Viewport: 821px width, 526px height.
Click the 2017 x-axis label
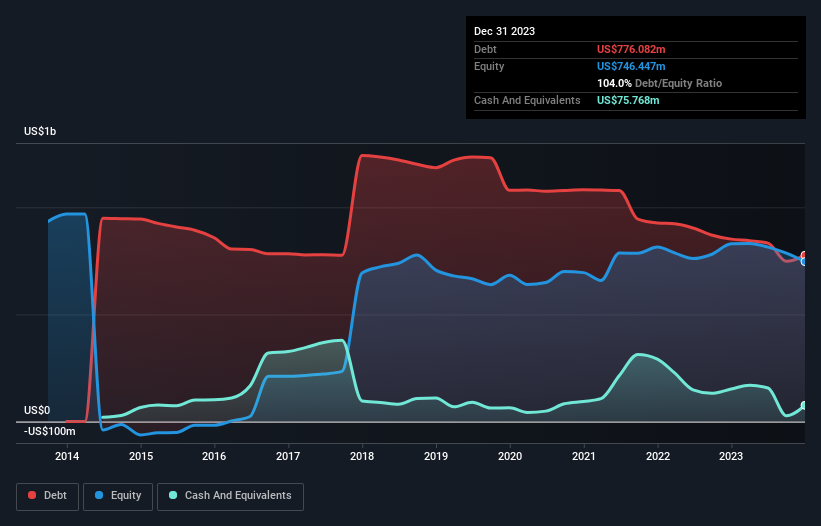pyautogui.click(x=288, y=456)
